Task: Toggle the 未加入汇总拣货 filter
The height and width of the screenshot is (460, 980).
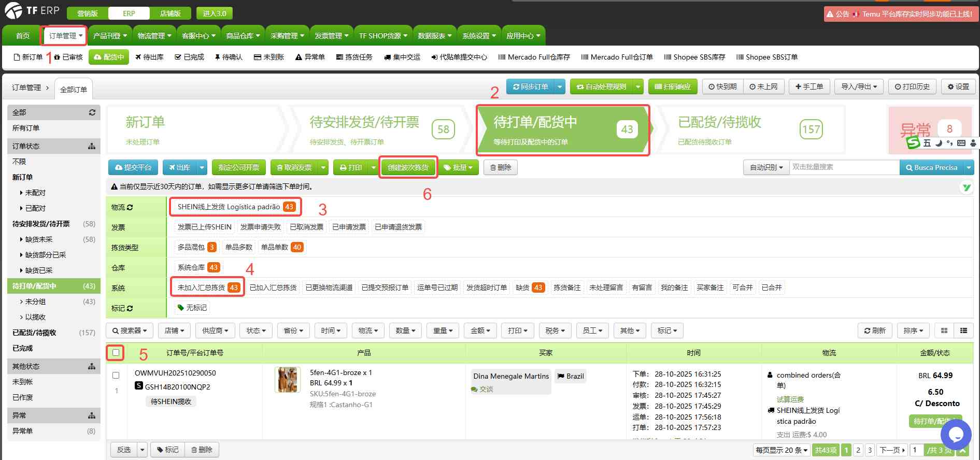Action: coord(208,287)
